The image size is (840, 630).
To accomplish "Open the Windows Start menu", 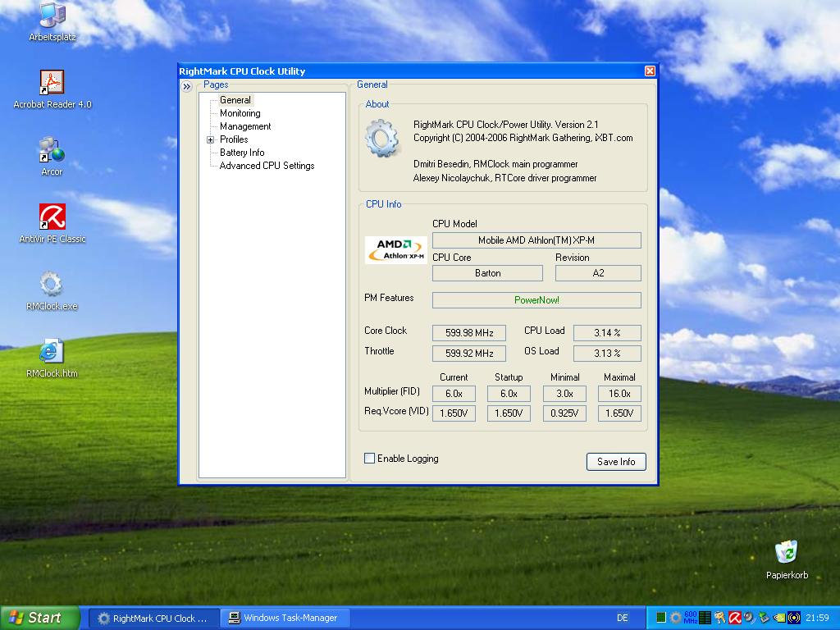I will point(40,618).
